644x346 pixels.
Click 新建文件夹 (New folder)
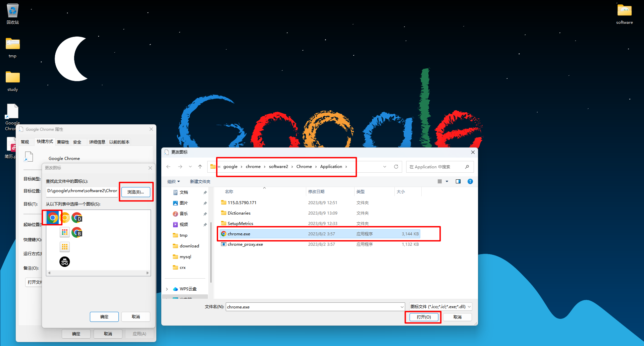tap(200, 181)
